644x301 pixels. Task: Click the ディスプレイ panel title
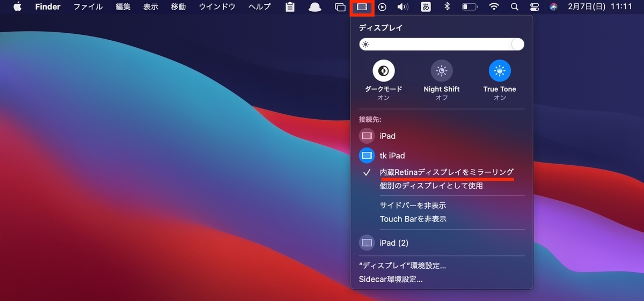pyautogui.click(x=380, y=28)
